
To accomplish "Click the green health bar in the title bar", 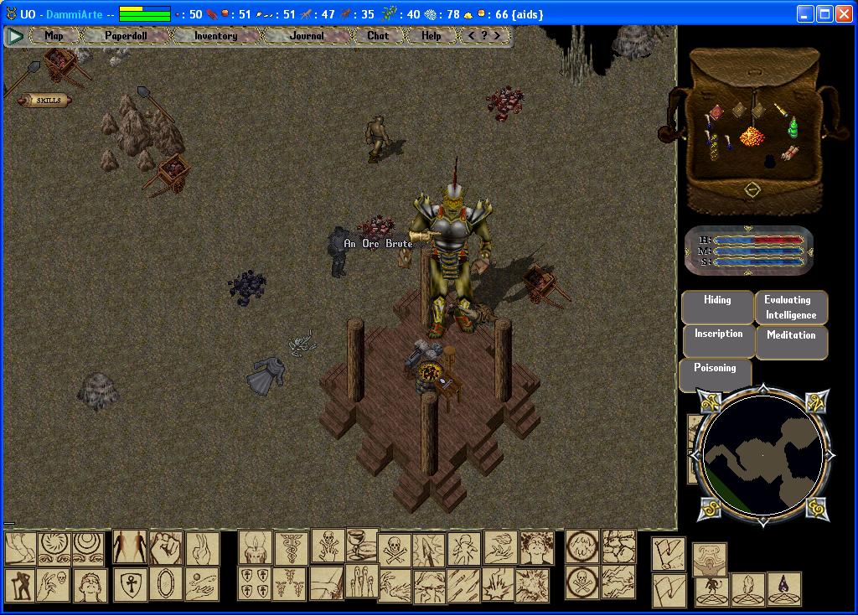I will tap(145, 17).
